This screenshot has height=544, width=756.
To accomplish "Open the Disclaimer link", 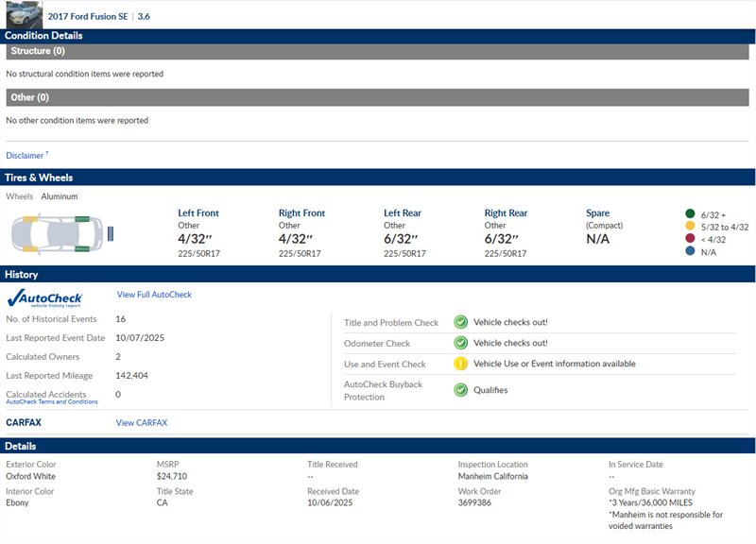I will pyautogui.click(x=26, y=155).
